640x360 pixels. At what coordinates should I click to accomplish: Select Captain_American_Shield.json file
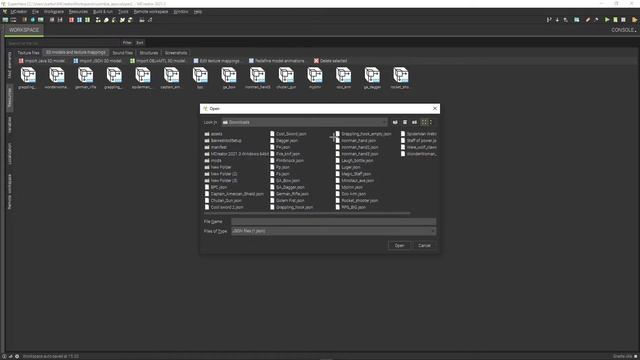[234, 194]
